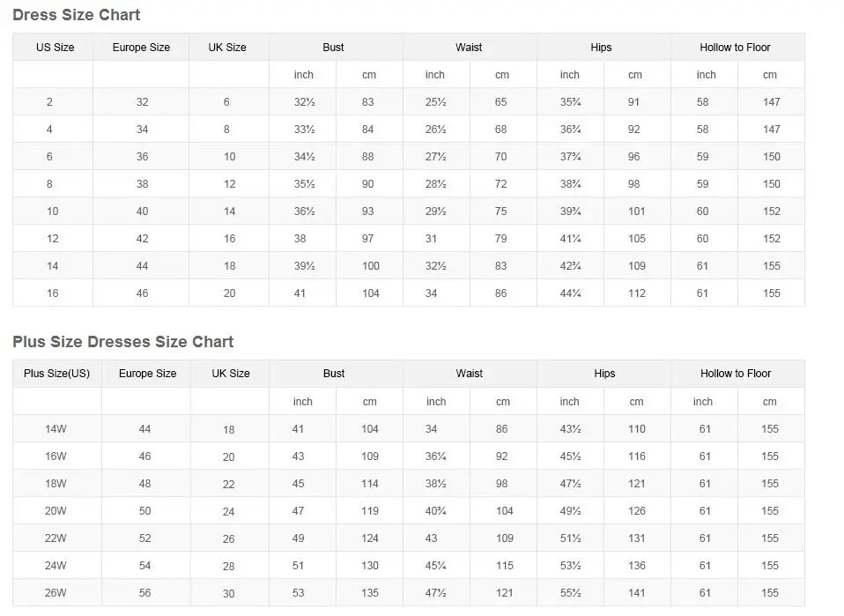
Task: Click the hips 141 cm cell
Action: coord(636,593)
